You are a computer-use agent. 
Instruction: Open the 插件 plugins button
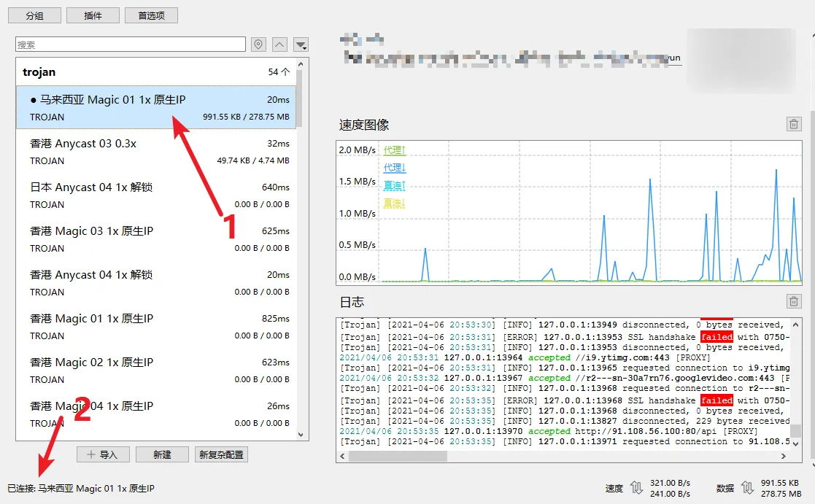pos(93,15)
